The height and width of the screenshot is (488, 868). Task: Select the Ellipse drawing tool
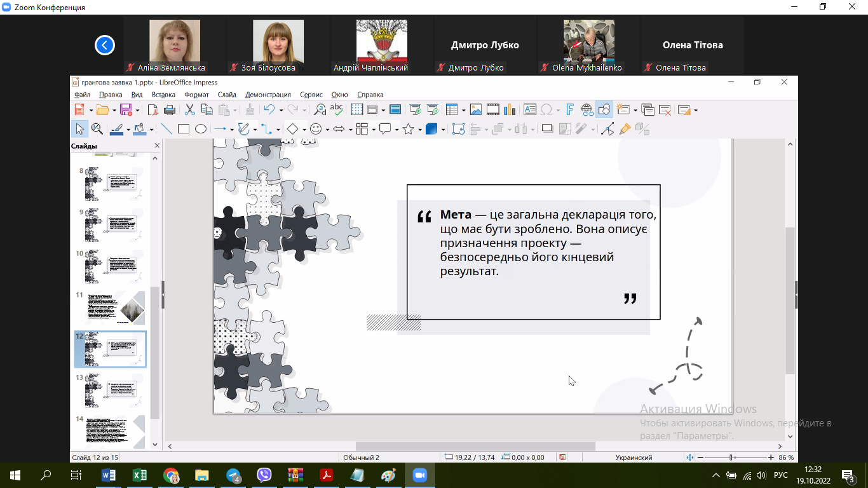coord(201,129)
